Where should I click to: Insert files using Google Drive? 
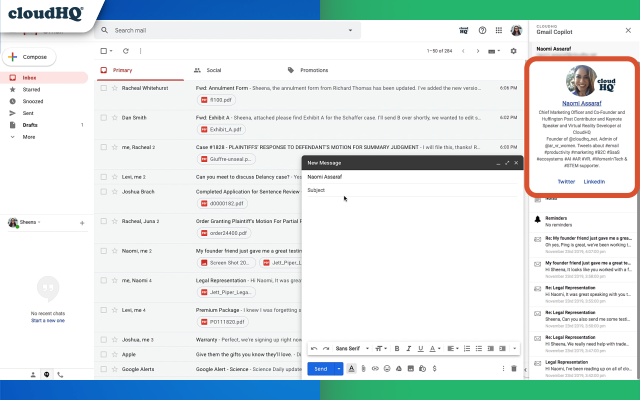399,369
